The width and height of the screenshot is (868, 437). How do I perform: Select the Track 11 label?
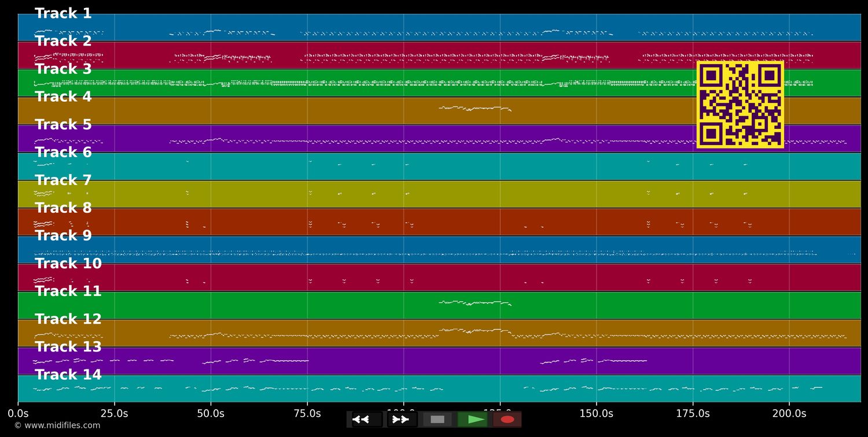(68, 291)
